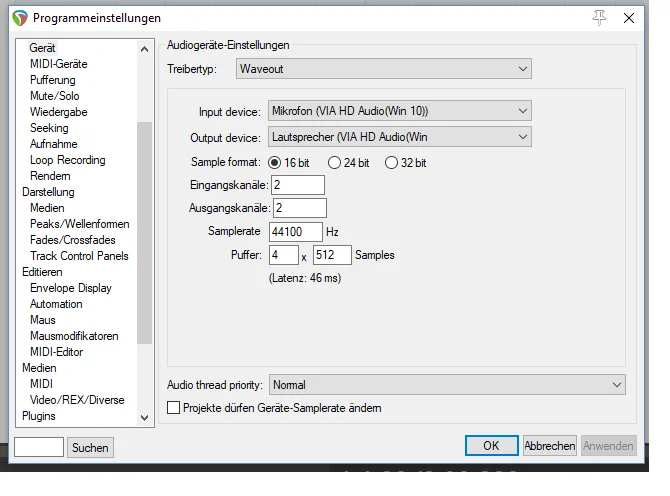Select MIDI-Geräte in settings tree

pos(58,64)
